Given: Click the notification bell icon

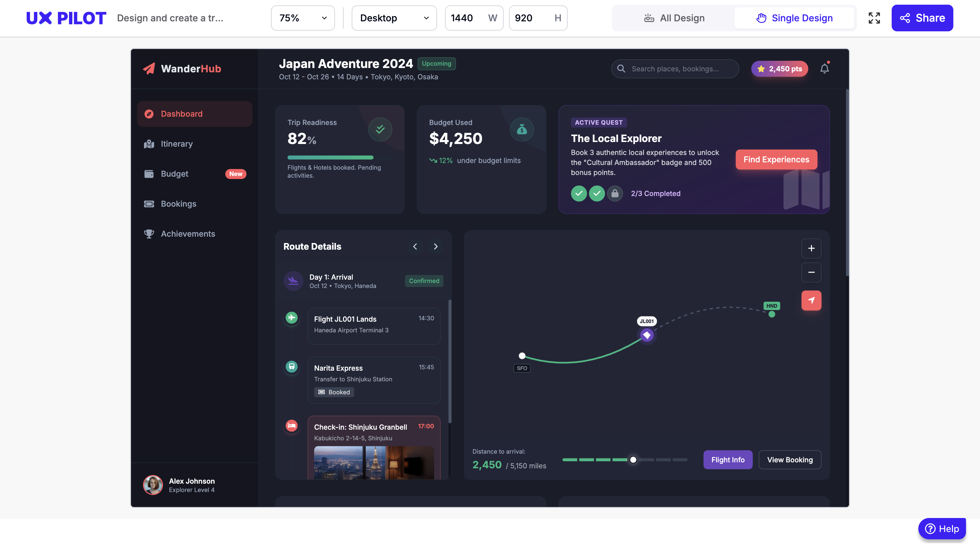Looking at the screenshot, I should point(824,69).
